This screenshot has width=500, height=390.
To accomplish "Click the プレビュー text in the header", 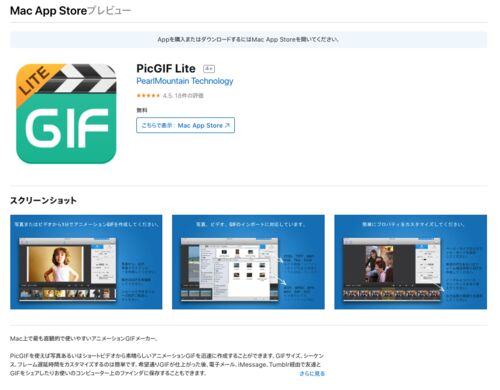I will 109,11.
